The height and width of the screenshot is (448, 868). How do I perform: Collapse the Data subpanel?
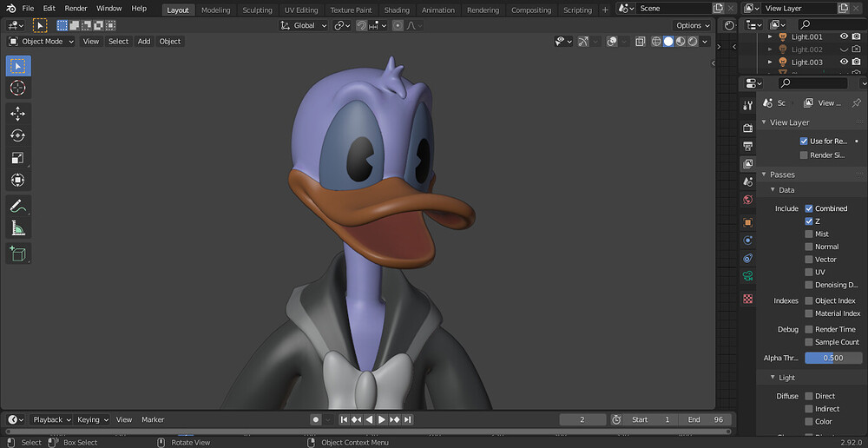(773, 190)
